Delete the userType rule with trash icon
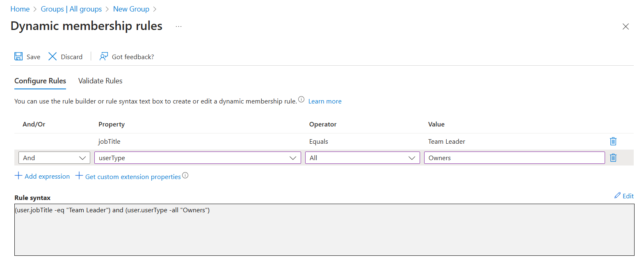 (x=613, y=158)
